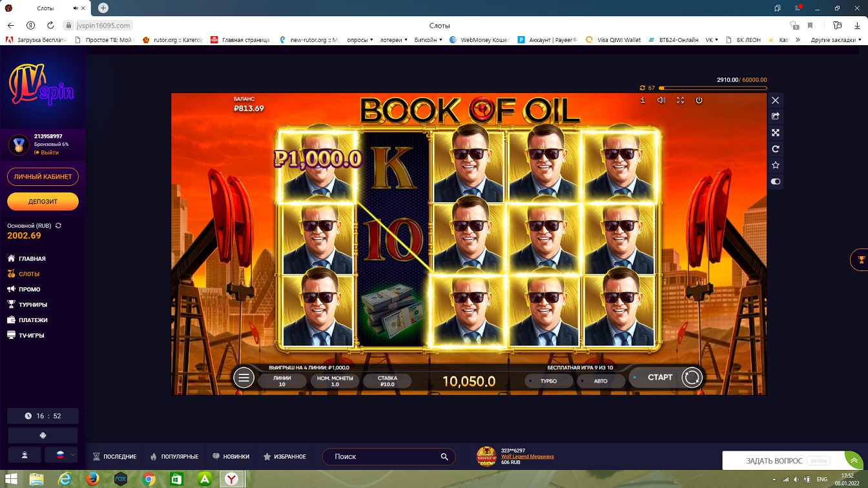
Task: Toggle the switch in game side panel
Action: click(x=776, y=182)
